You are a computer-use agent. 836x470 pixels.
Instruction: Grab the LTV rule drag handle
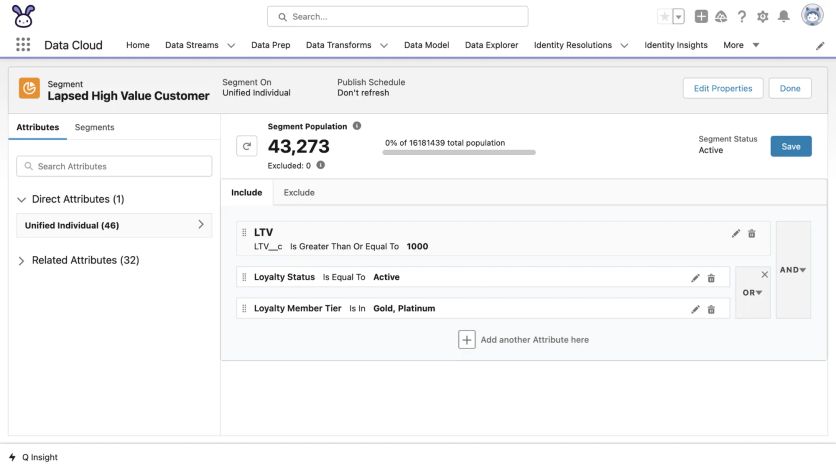pos(244,232)
